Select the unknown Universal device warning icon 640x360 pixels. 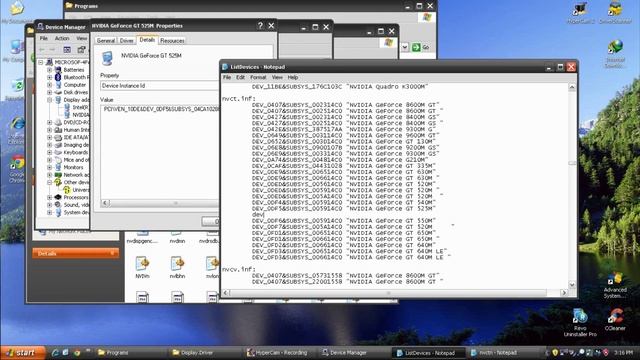67,190
